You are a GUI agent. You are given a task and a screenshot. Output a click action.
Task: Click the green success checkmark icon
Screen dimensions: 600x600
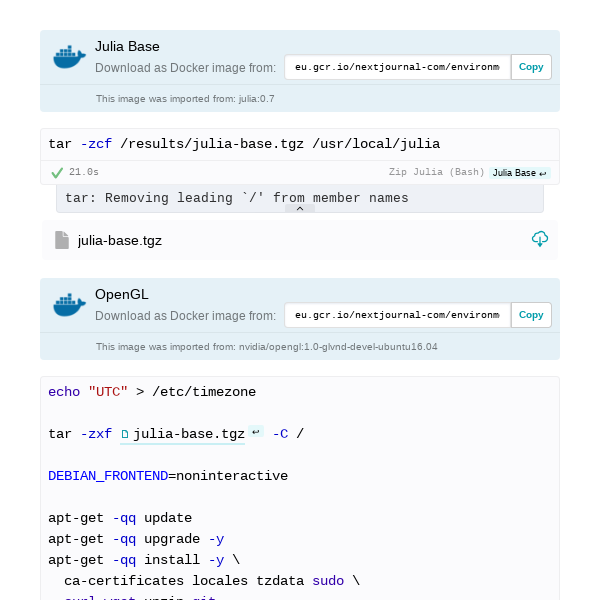point(57,173)
